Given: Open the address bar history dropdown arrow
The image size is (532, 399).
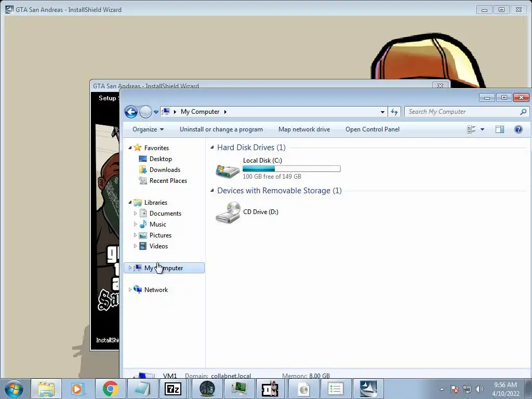Looking at the screenshot, I should 382,112.
